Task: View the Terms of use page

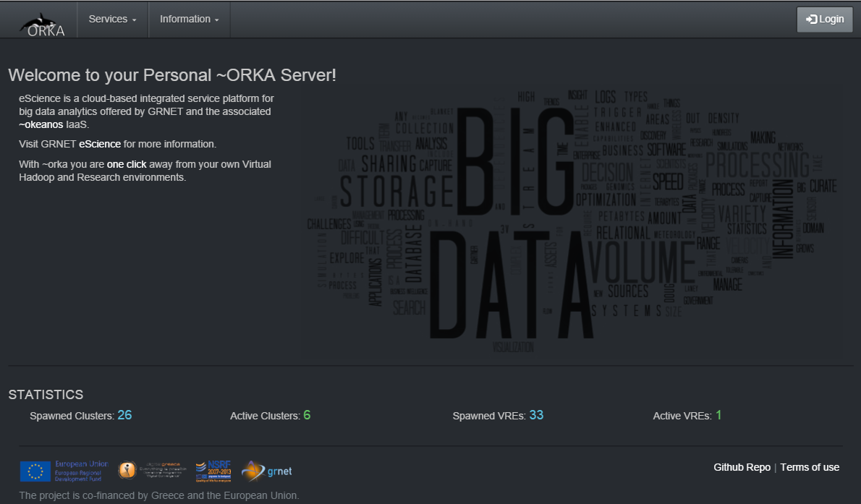Action: 810,467
